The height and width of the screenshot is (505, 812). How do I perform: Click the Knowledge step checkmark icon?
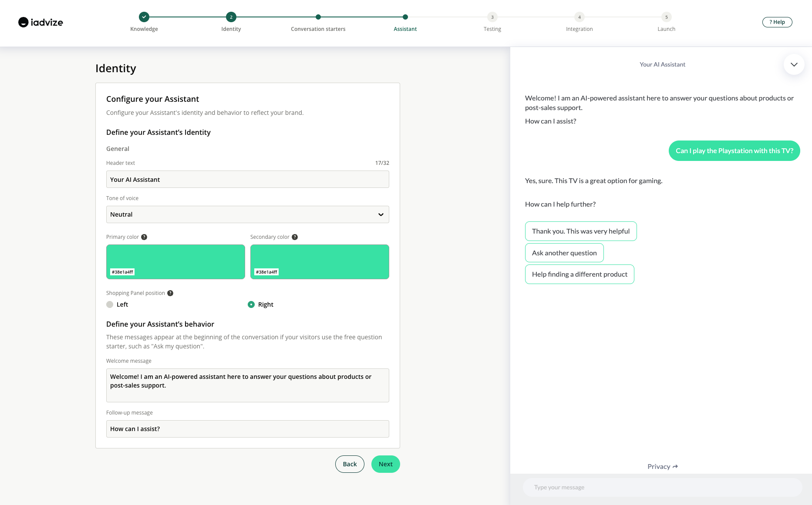[144, 17]
